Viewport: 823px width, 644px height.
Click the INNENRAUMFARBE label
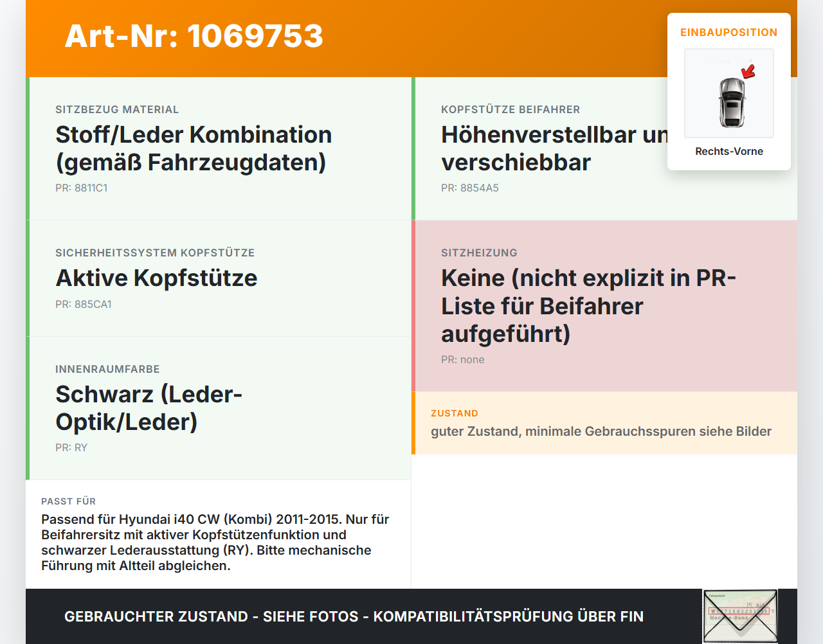[107, 369]
